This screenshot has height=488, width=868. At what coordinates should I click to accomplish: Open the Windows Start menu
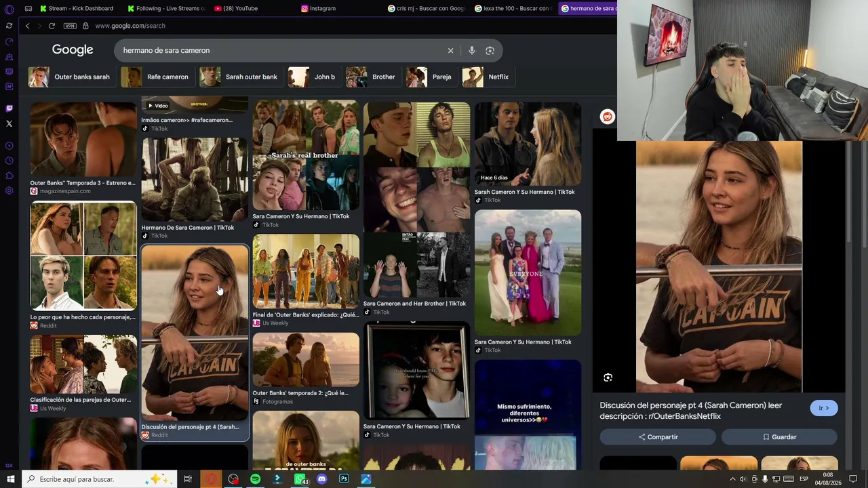(x=10, y=479)
